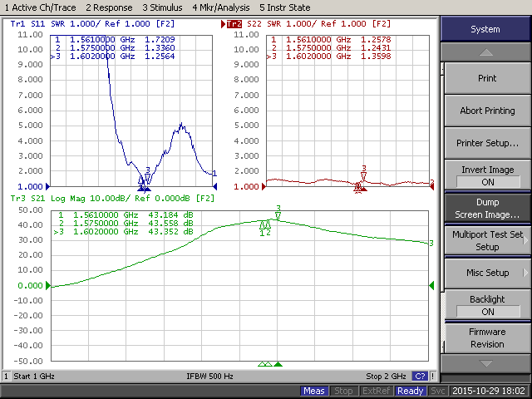Open the Instr State menu
532x399 pixels.
pos(284,7)
